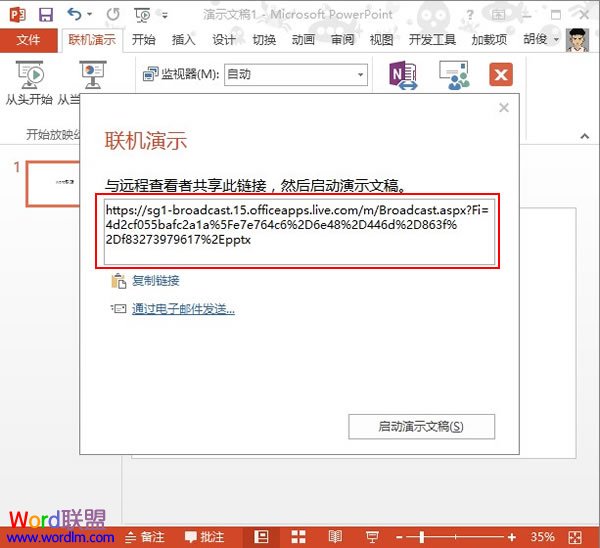Click the help question mark icon
The width and height of the screenshot is (600, 548).
(x=470, y=15)
